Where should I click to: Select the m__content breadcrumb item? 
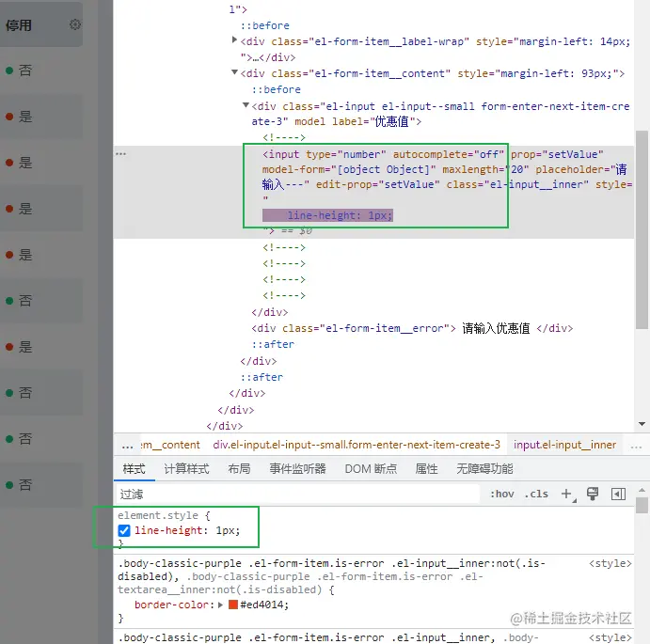tap(170, 445)
